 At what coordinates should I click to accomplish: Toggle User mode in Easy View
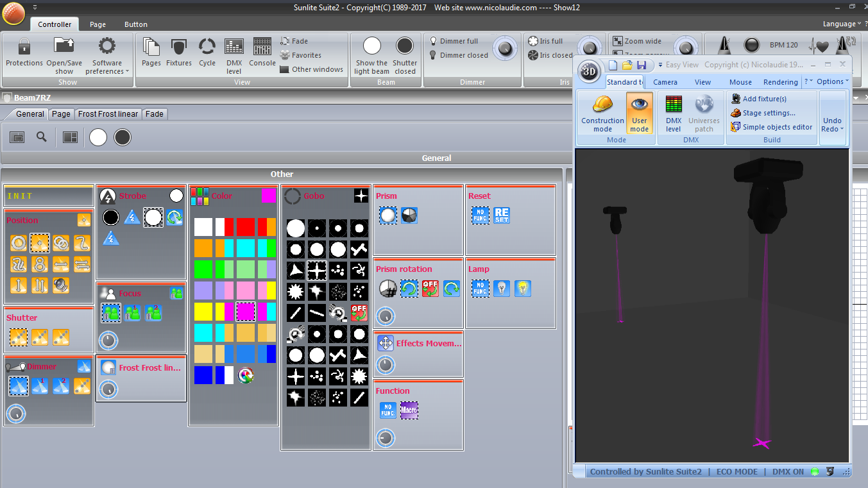pos(639,114)
